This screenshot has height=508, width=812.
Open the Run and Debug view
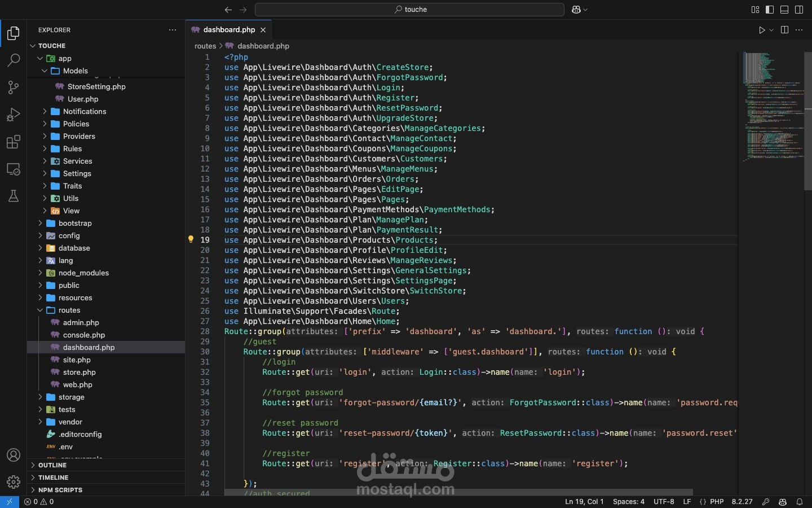14,115
